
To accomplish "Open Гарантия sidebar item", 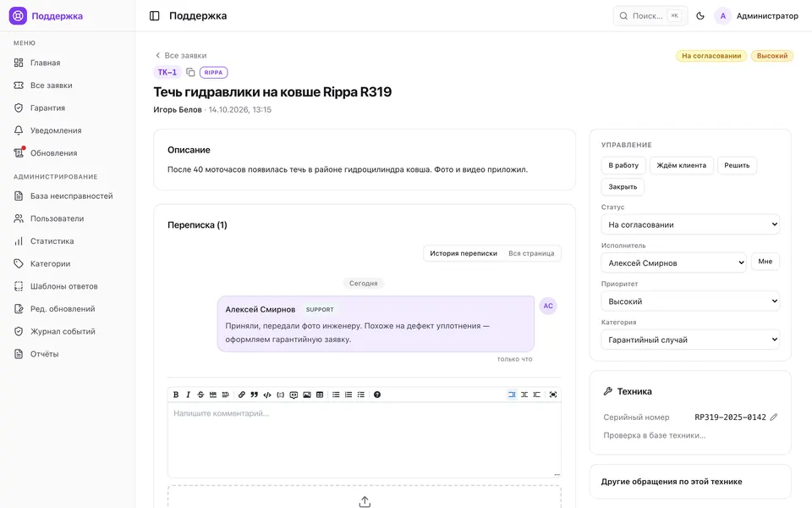I will [68, 108].
